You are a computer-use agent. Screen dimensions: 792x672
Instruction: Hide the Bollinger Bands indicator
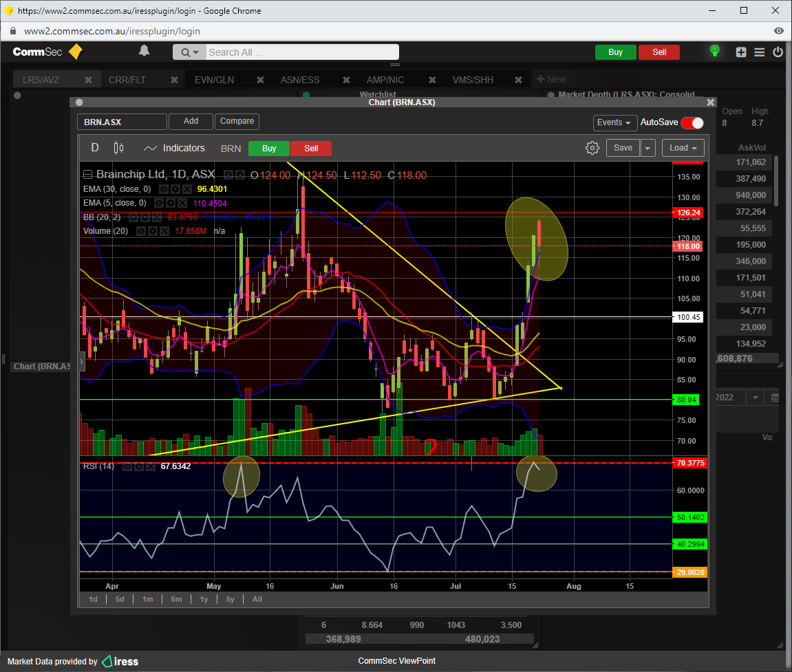pos(133,217)
